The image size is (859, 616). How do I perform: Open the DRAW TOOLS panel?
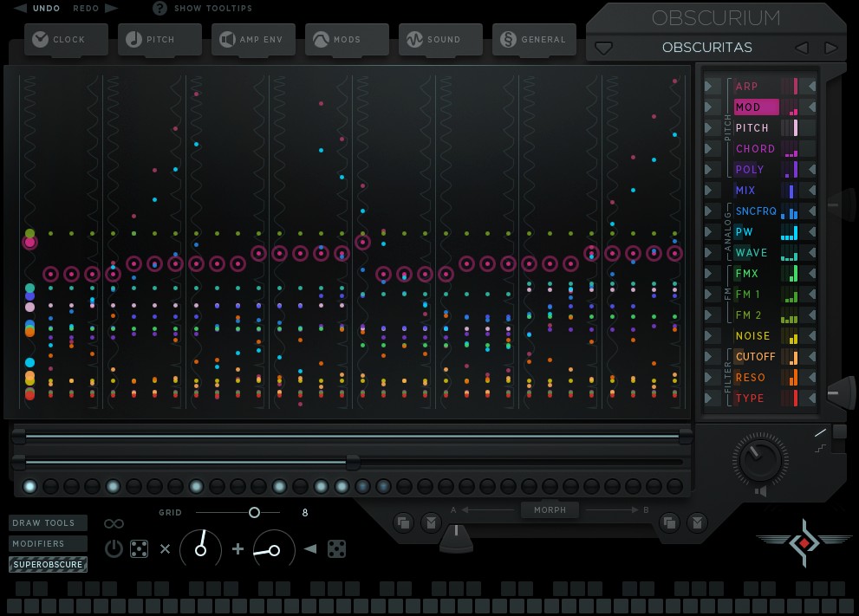(x=49, y=523)
